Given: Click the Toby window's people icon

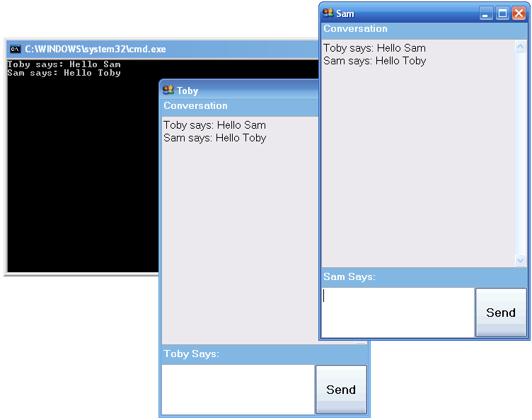Looking at the screenshot, I should tap(168, 91).
